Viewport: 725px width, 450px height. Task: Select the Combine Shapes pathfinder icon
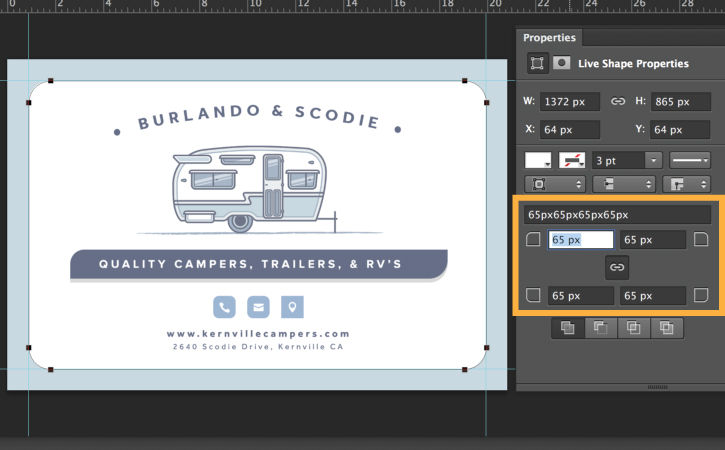(x=568, y=327)
